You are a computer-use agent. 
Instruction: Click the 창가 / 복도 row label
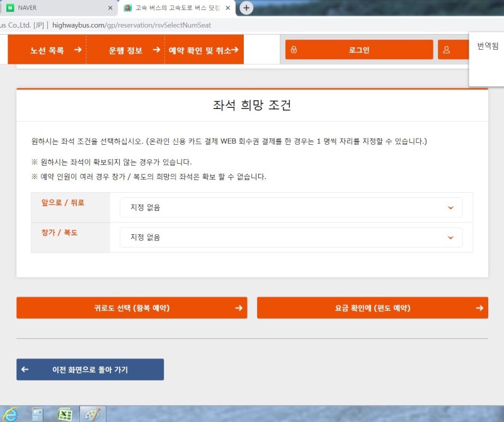(x=59, y=232)
